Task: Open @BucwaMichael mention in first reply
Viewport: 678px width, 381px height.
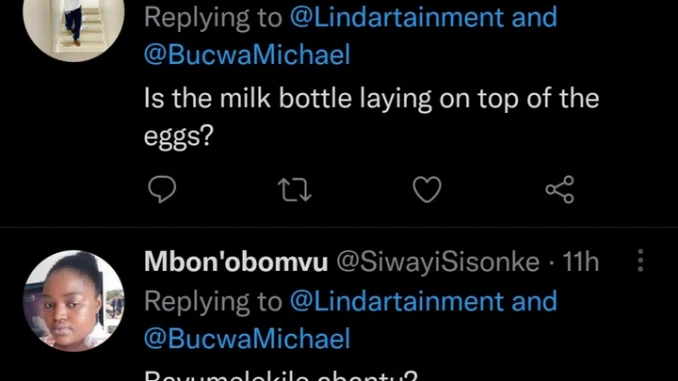Action: click(x=246, y=55)
